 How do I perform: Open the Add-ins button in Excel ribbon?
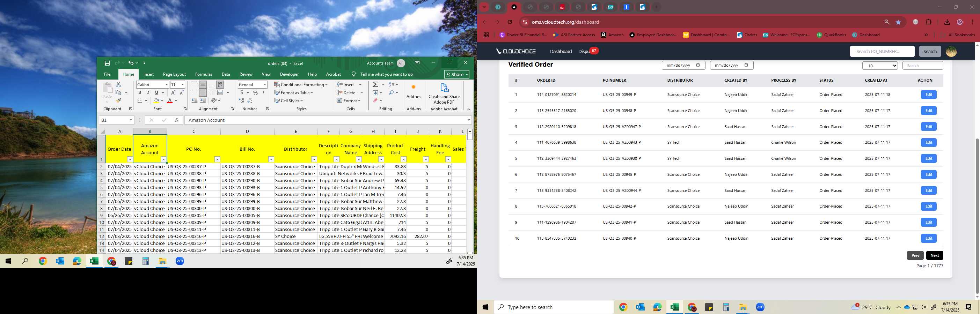click(414, 91)
